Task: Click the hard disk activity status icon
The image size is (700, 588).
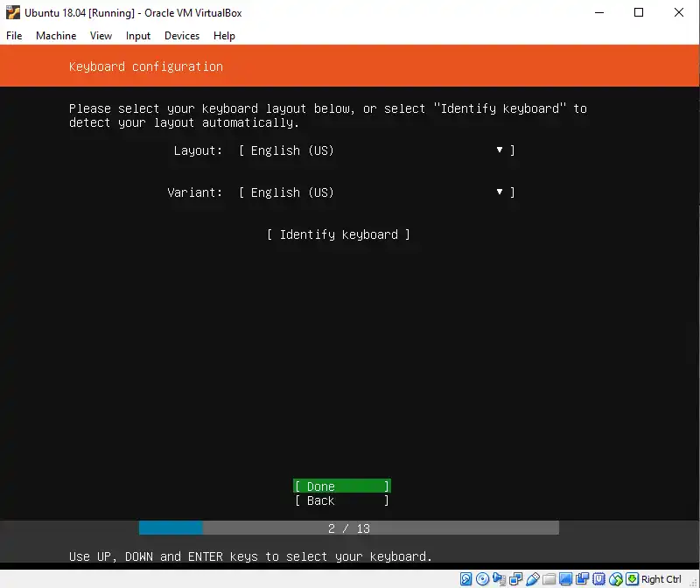Action: tap(466, 579)
